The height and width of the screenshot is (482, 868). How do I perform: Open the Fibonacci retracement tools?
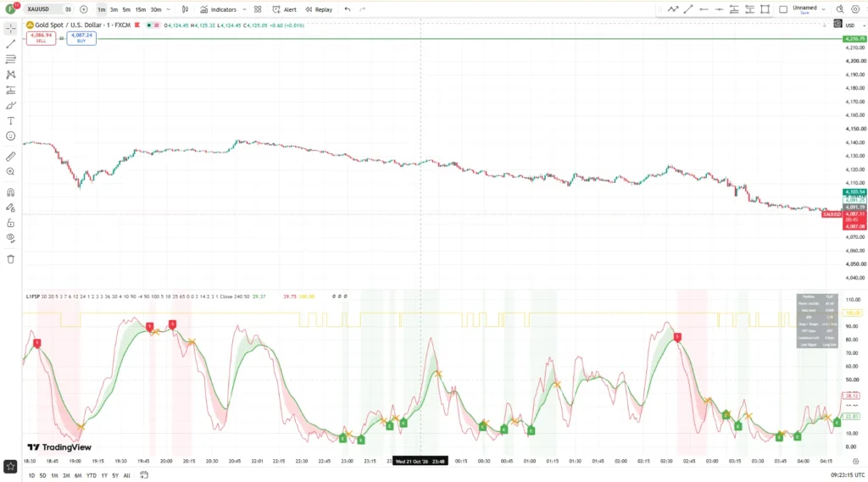tap(10, 59)
